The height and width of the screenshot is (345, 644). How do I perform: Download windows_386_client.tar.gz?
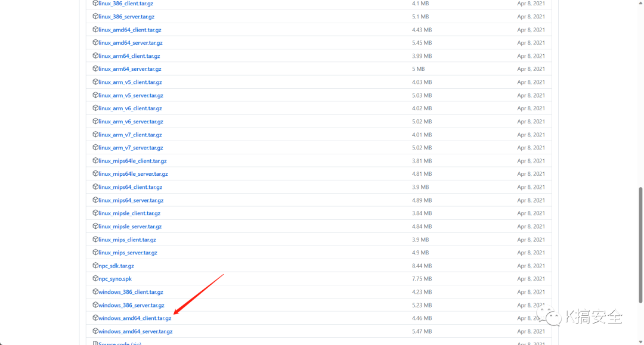coord(131,292)
